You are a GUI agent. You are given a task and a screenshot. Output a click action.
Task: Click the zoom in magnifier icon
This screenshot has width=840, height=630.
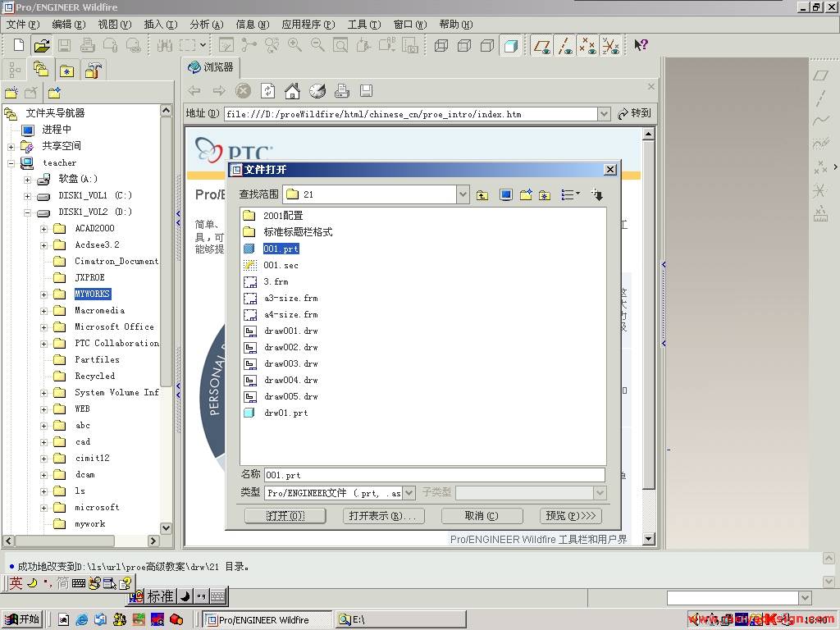click(294, 45)
